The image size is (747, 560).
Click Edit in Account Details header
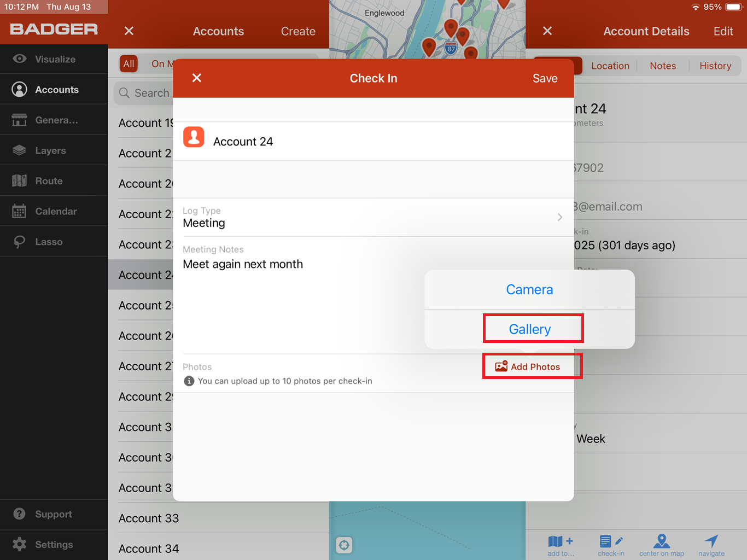723,31
